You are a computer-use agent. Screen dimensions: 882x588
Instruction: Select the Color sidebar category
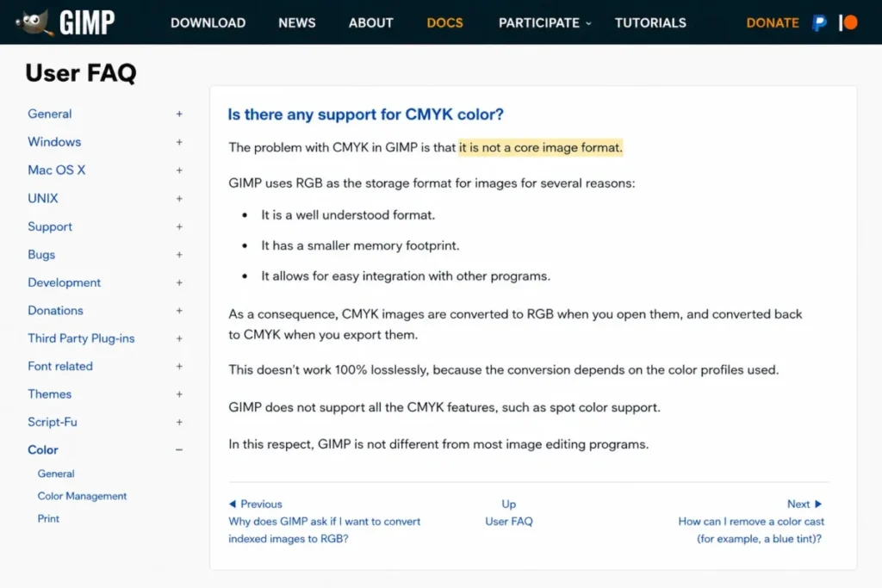[43, 449]
